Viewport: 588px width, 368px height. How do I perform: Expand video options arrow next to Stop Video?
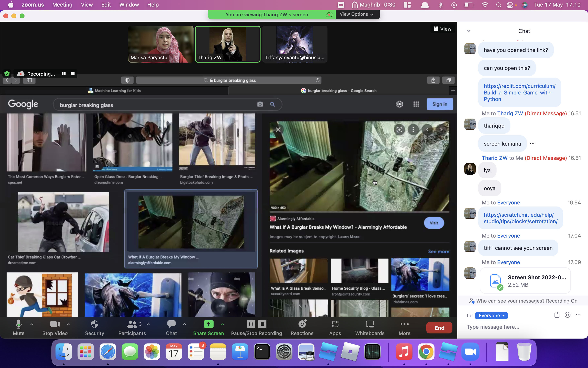point(68,324)
